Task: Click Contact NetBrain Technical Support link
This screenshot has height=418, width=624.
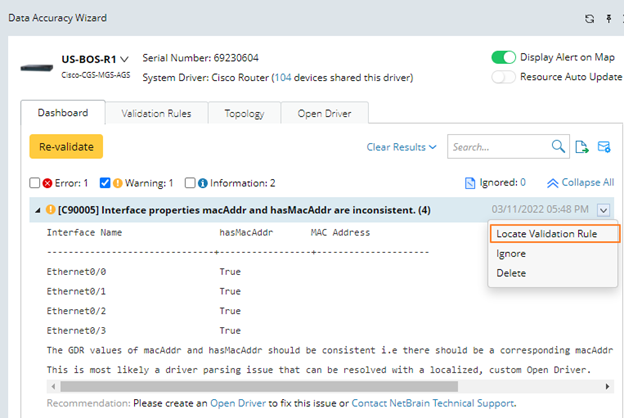Action: tap(433, 403)
